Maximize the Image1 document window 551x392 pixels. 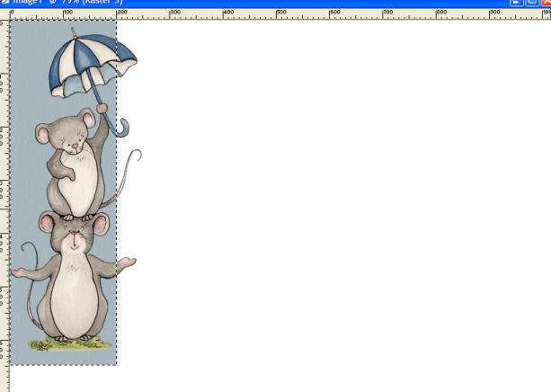pyautogui.click(x=532, y=2)
